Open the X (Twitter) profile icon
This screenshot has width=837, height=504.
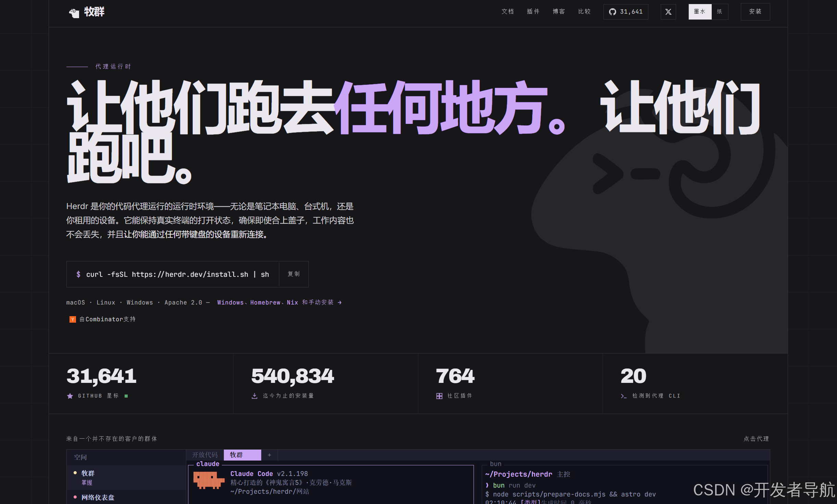[668, 12]
